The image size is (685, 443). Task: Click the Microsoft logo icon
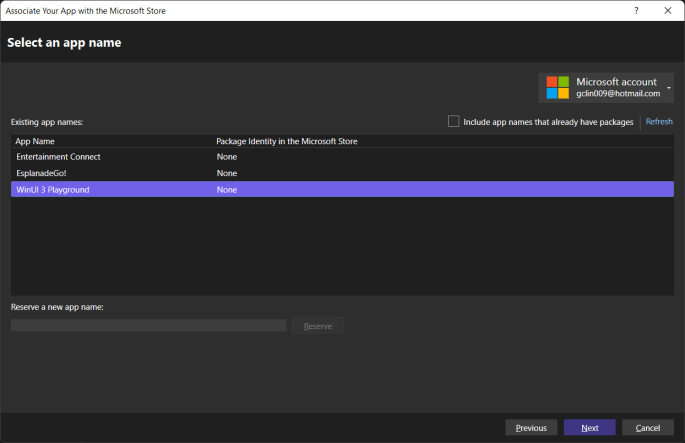(x=557, y=87)
